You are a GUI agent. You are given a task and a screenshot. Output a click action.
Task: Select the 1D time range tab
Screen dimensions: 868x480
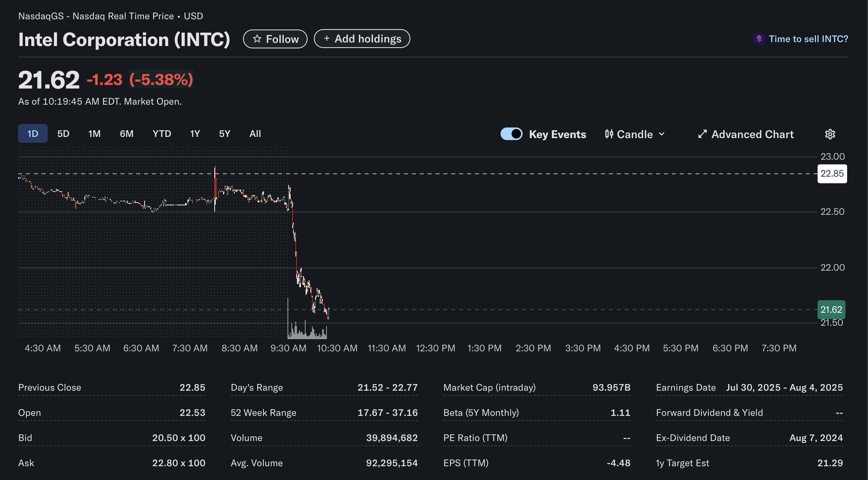click(33, 133)
